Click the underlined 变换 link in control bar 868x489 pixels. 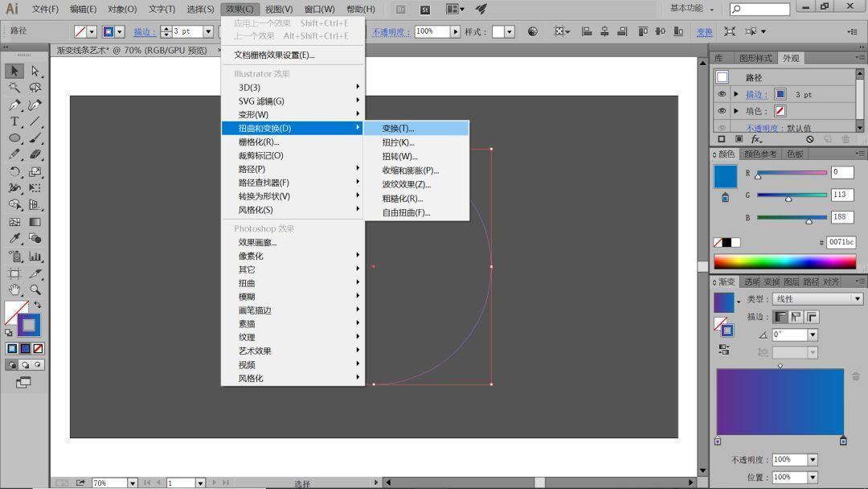(x=704, y=31)
